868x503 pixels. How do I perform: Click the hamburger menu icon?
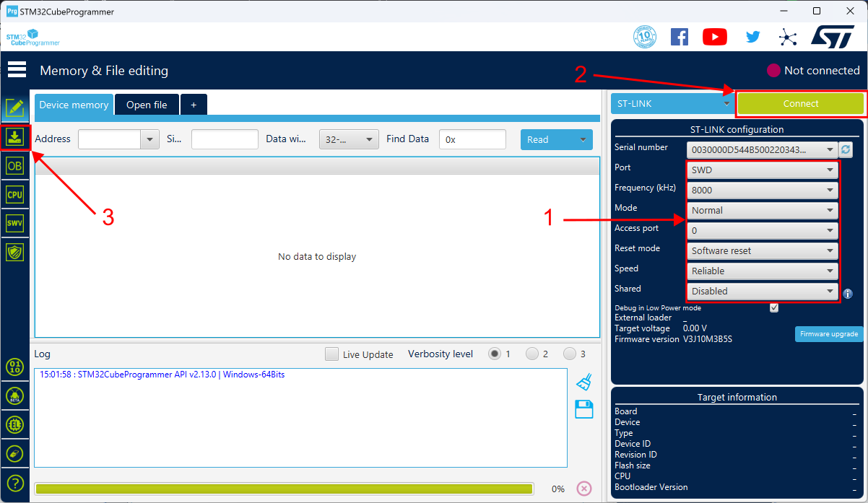[x=17, y=70]
